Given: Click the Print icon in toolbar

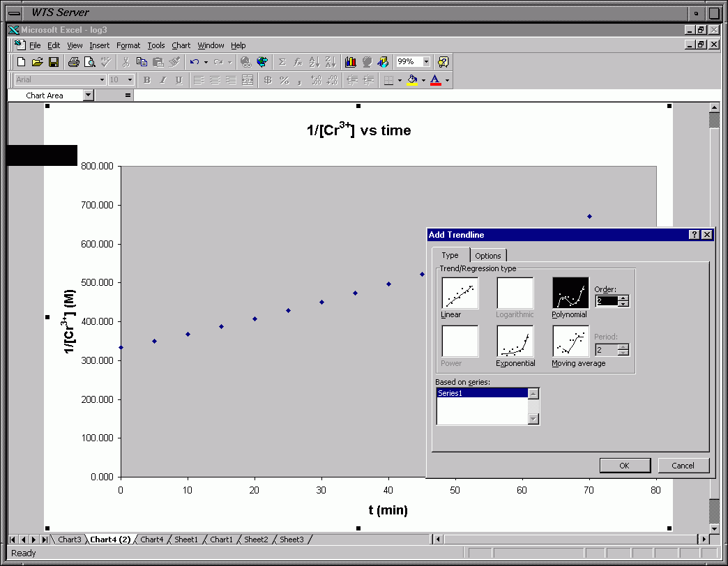Looking at the screenshot, I should [x=74, y=62].
